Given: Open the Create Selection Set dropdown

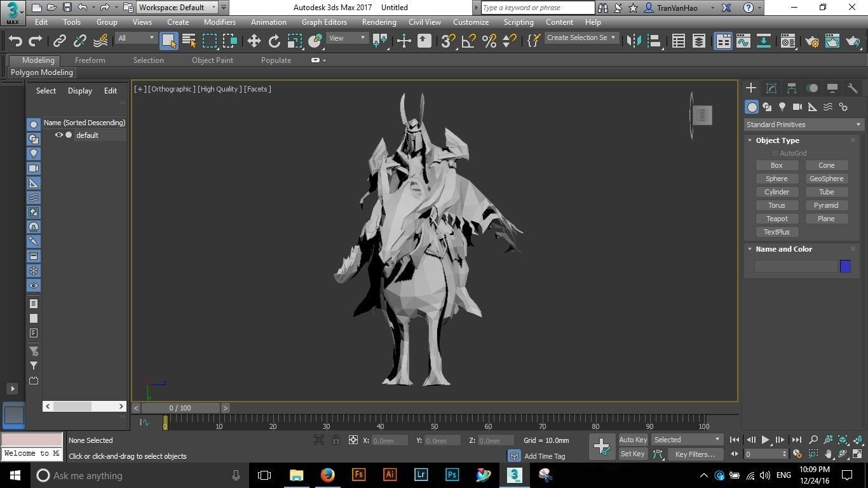Looking at the screenshot, I should (x=581, y=38).
